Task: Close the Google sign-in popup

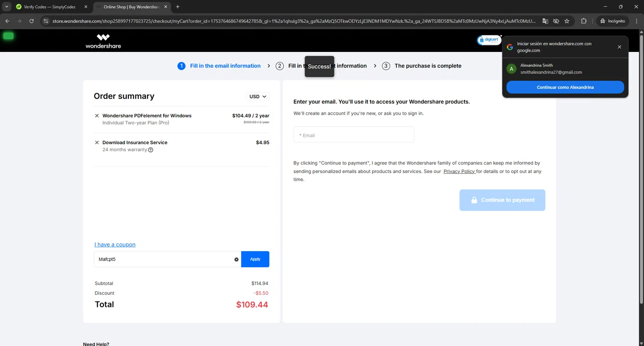Action: click(x=619, y=47)
